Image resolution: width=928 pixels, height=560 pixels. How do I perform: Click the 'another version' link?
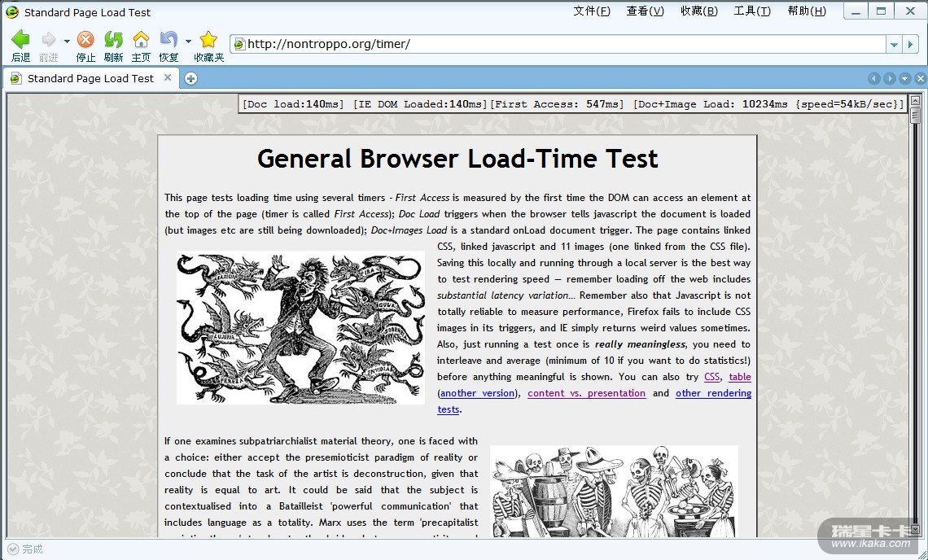478,393
